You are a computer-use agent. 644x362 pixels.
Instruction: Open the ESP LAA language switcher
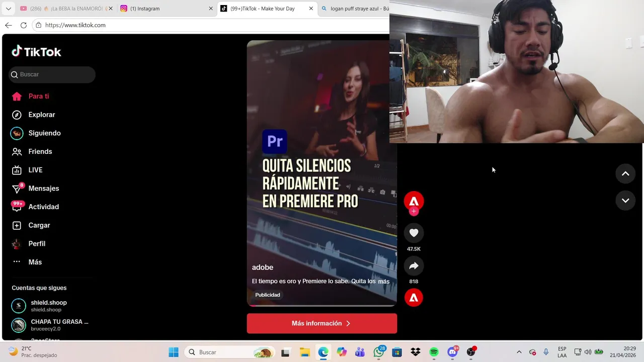(562, 352)
